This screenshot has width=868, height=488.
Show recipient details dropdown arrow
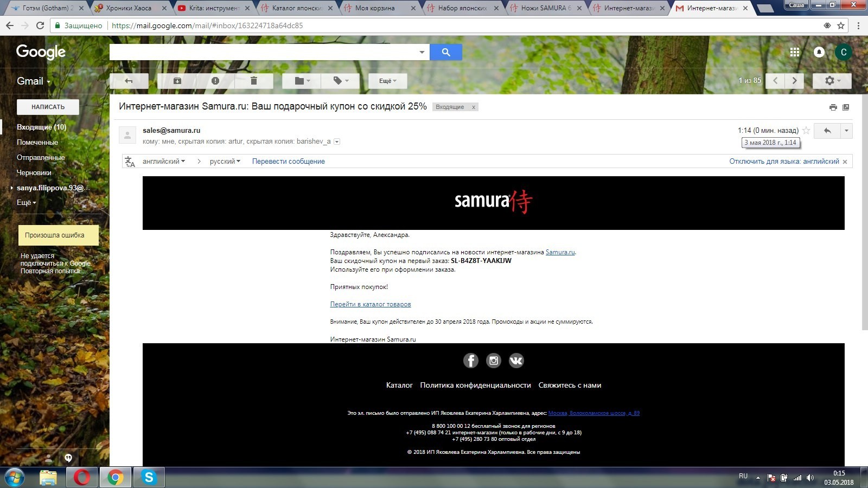pyautogui.click(x=337, y=142)
